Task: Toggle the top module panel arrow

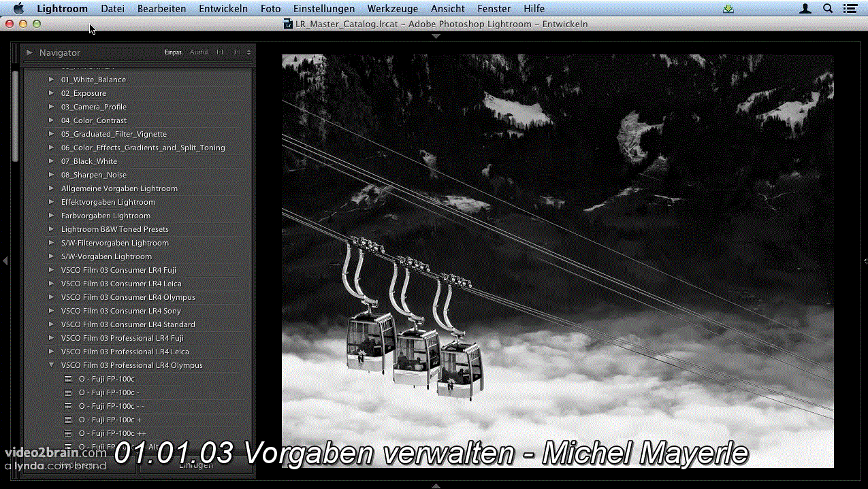Action: (436, 36)
